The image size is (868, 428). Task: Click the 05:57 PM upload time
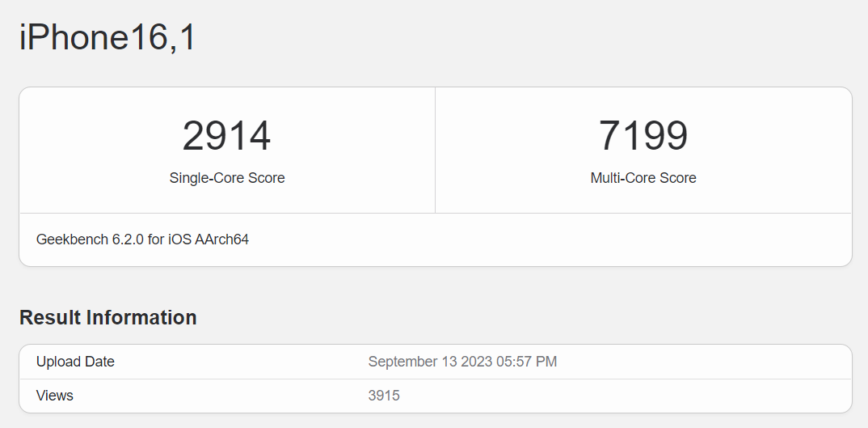tap(529, 362)
